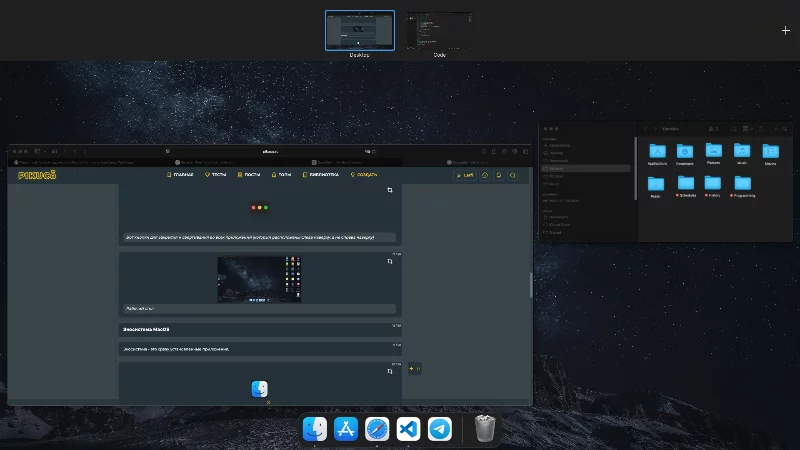Open ГЛАВНАЯ in Pikuco navigation
The width and height of the screenshot is (800, 450).
(x=180, y=174)
